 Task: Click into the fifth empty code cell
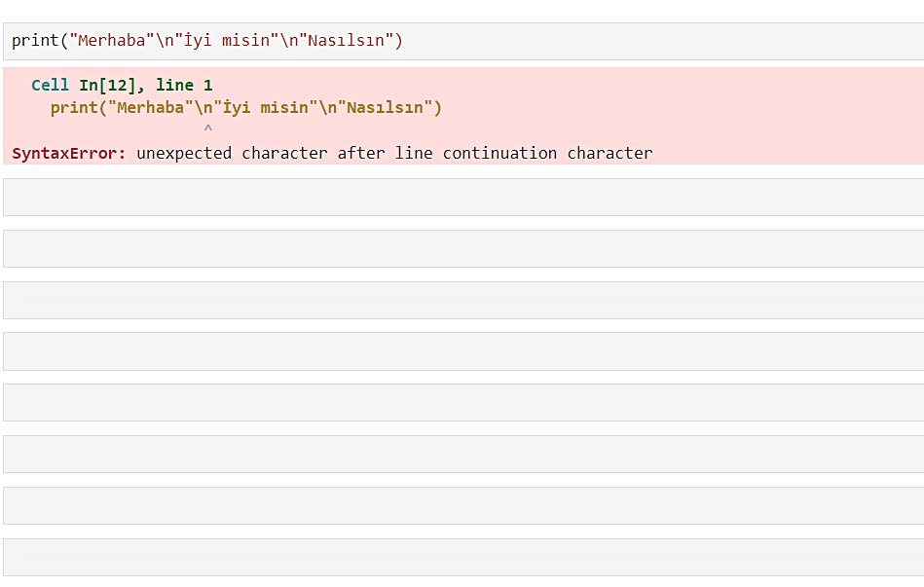pos(462,402)
